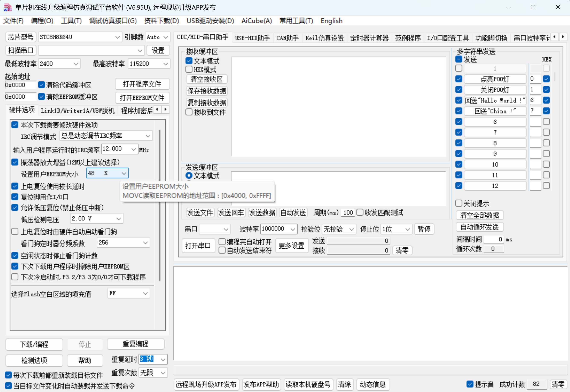
Task: Click 打开串口 button
Action: [x=198, y=245]
